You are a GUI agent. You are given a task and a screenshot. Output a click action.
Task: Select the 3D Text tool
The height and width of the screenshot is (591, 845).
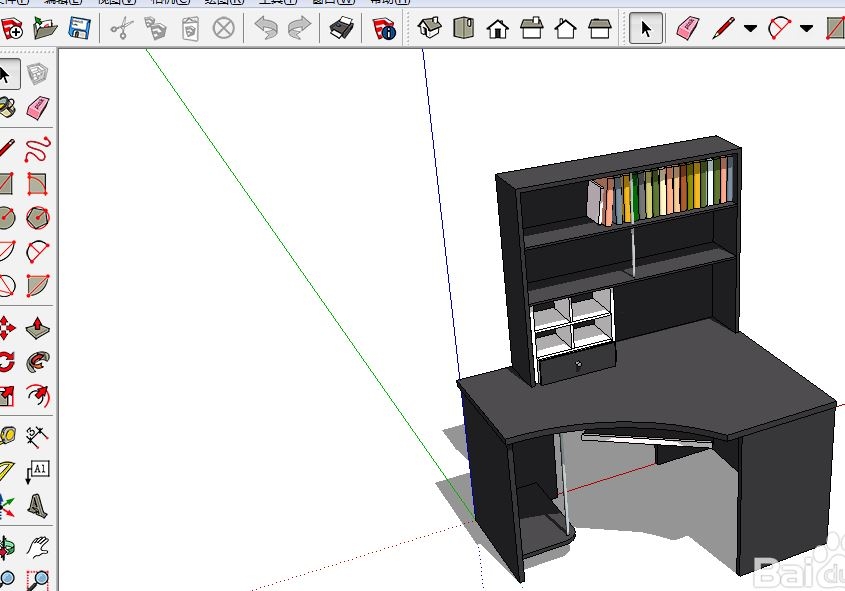[37, 506]
